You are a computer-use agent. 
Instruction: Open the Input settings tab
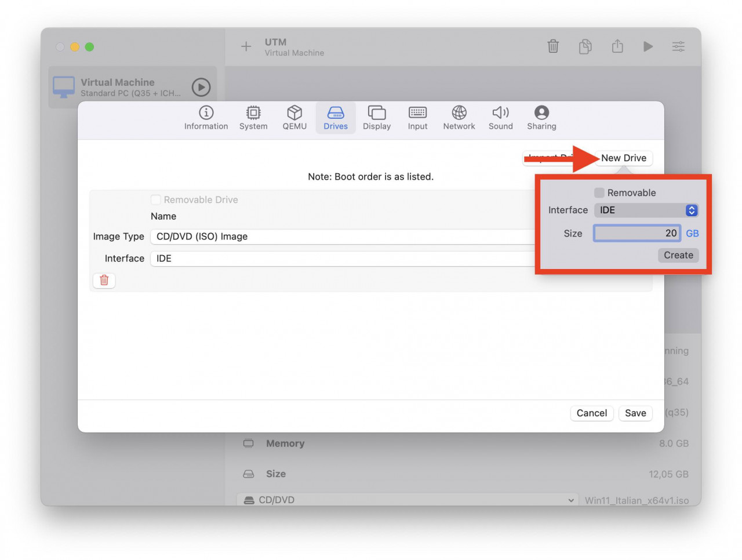pyautogui.click(x=417, y=118)
